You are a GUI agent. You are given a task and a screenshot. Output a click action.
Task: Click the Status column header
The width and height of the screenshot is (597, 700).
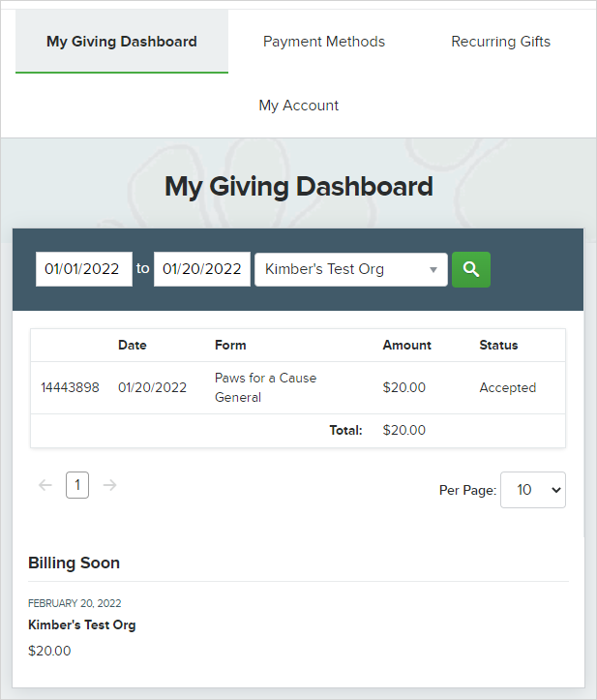point(498,345)
